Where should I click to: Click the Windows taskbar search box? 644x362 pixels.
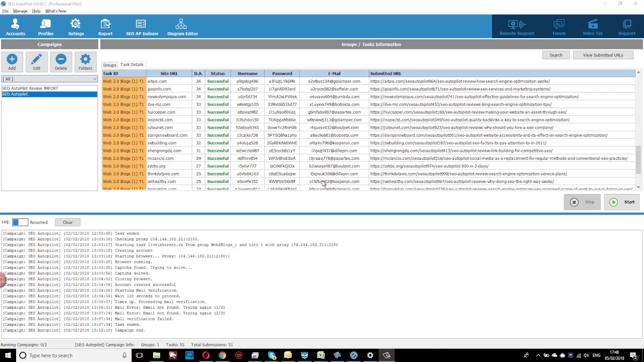[73, 355]
